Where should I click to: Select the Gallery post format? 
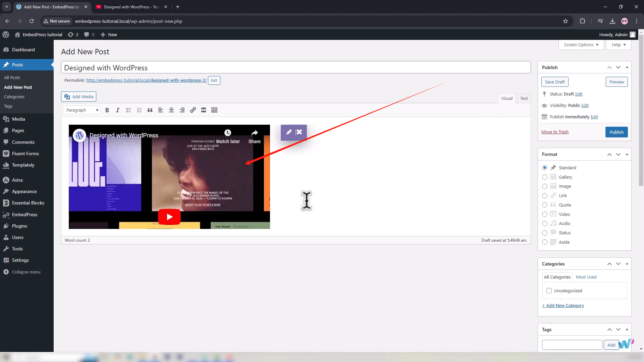(545, 177)
